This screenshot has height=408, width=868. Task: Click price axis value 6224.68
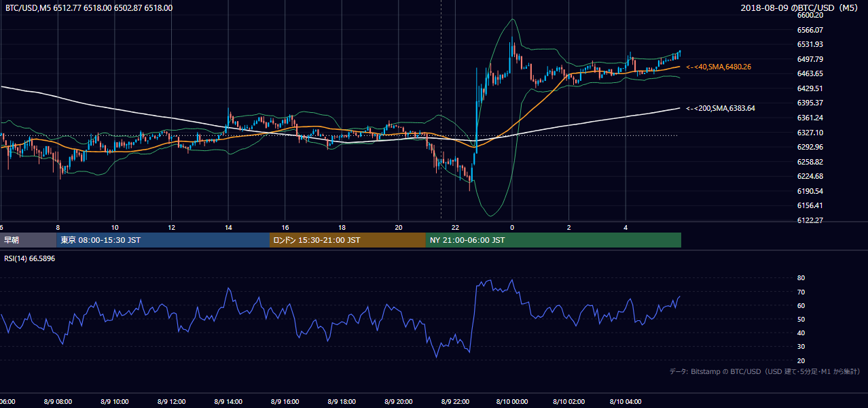click(x=810, y=176)
